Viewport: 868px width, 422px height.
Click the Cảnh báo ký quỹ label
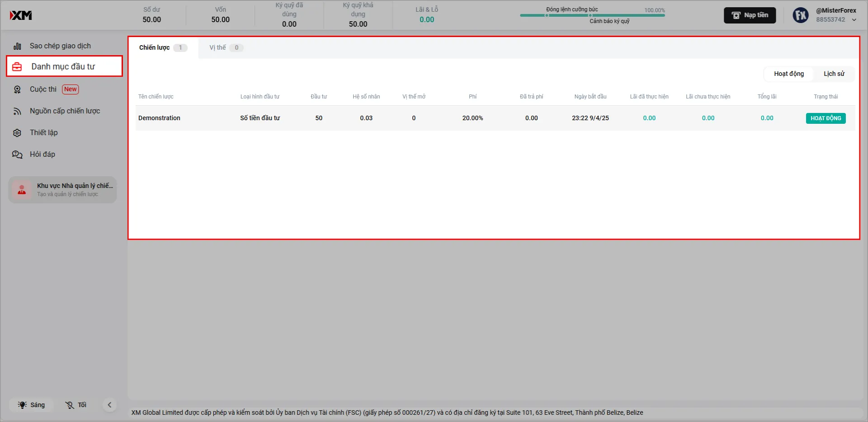[x=609, y=21]
